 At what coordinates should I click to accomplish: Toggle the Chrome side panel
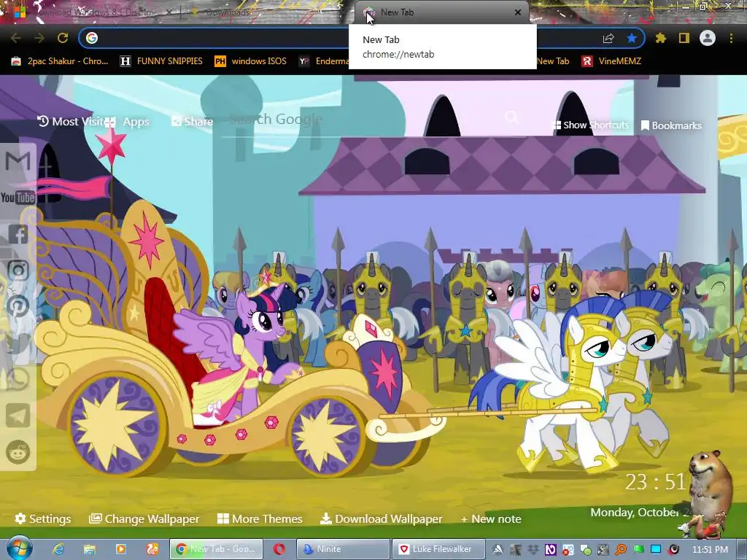(684, 38)
